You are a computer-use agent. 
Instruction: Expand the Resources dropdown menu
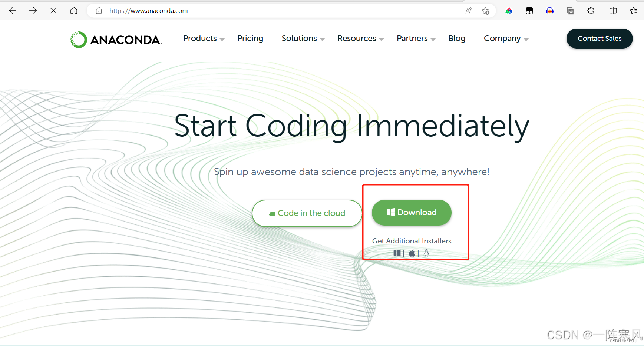point(360,39)
